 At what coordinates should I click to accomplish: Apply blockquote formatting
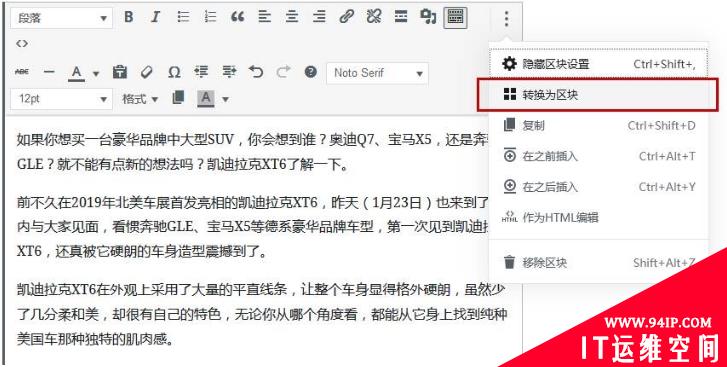tap(237, 18)
